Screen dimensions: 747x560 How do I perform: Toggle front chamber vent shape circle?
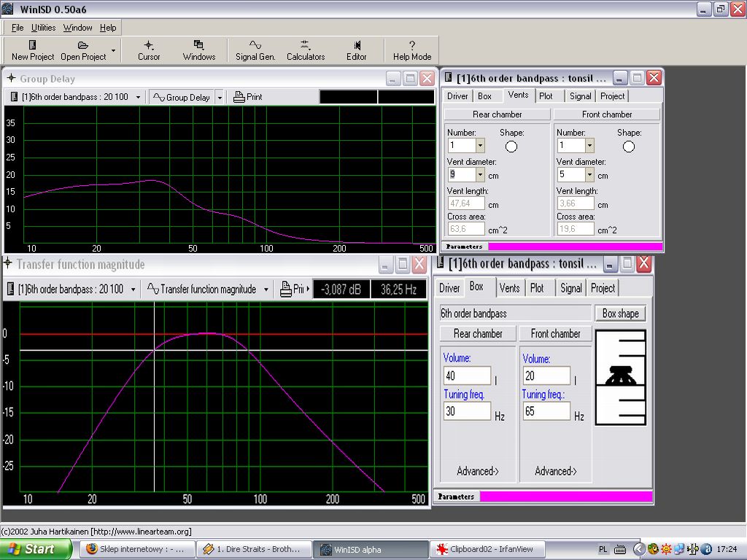pos(629,147)
